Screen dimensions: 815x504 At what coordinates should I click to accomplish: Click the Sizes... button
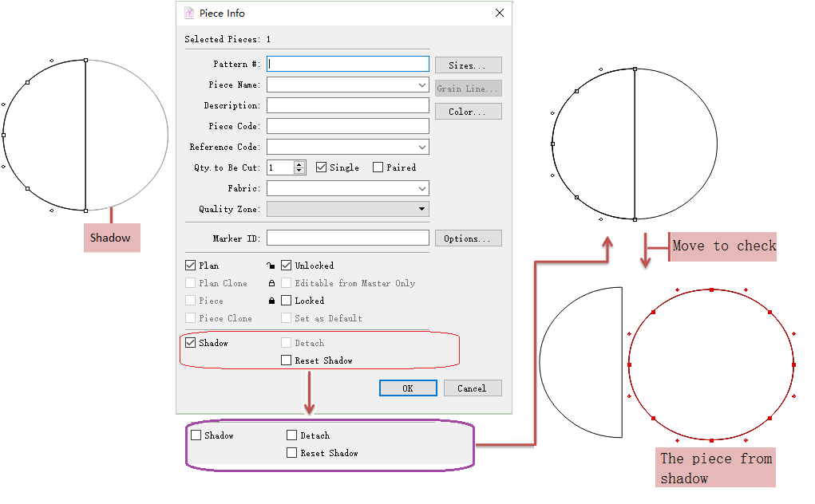click(x=468, y=65)
